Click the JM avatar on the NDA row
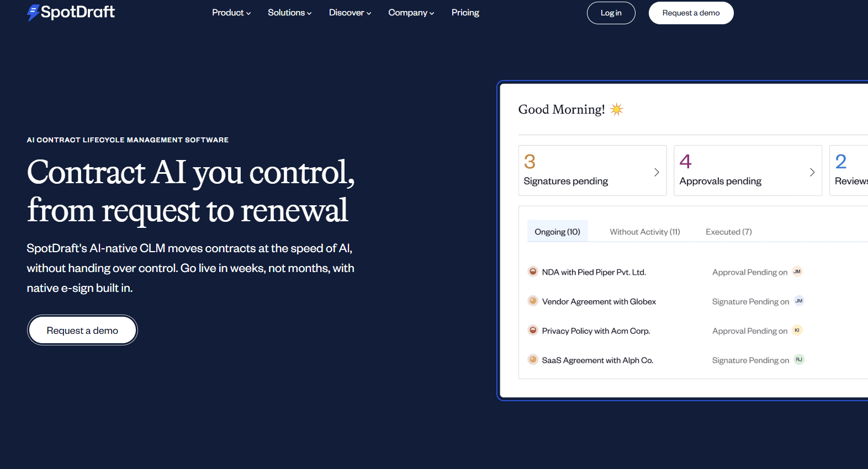868x469 pixels. coord(797,271)
